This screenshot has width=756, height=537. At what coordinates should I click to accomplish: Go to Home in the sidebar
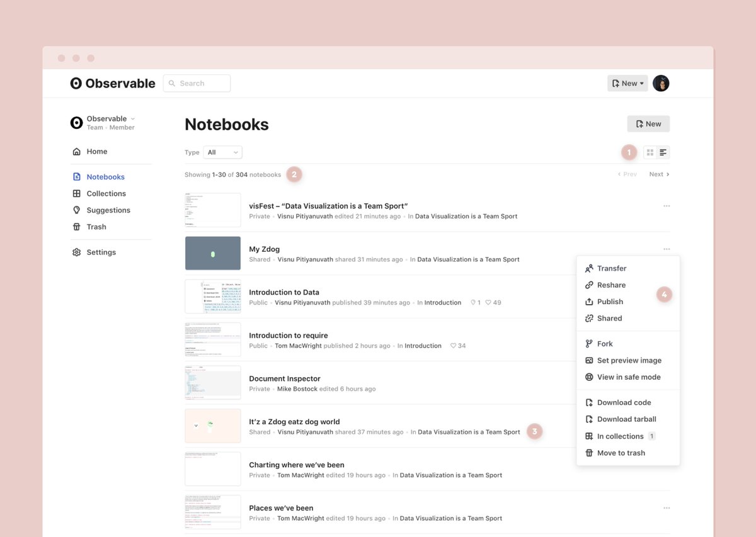pyautogui.click(x=97, y=152)
